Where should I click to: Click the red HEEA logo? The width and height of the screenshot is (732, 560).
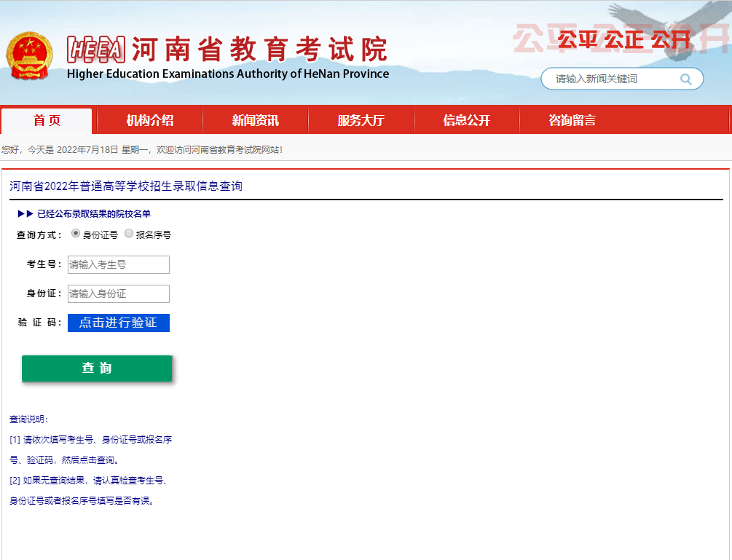point(96,50)
